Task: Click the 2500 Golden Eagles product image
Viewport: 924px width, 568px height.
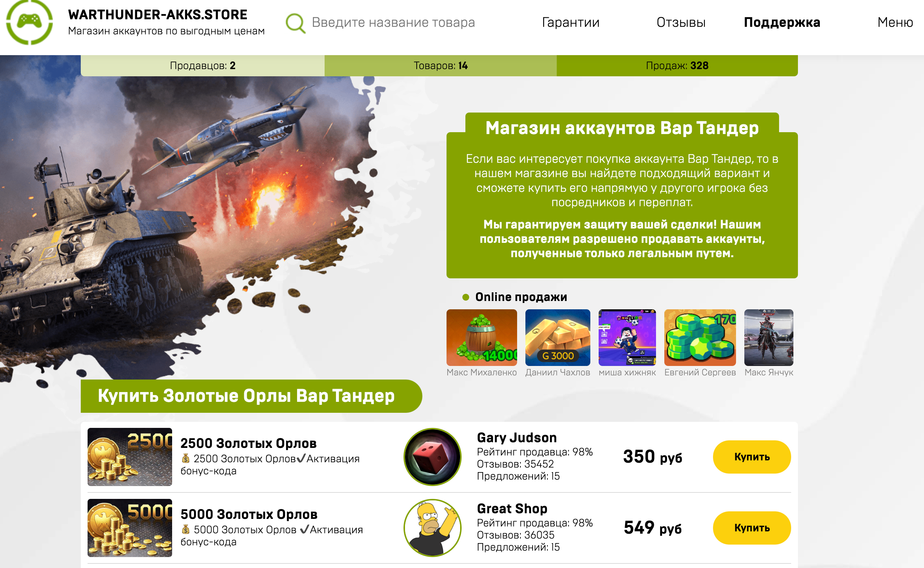Action: coord(130,457)
